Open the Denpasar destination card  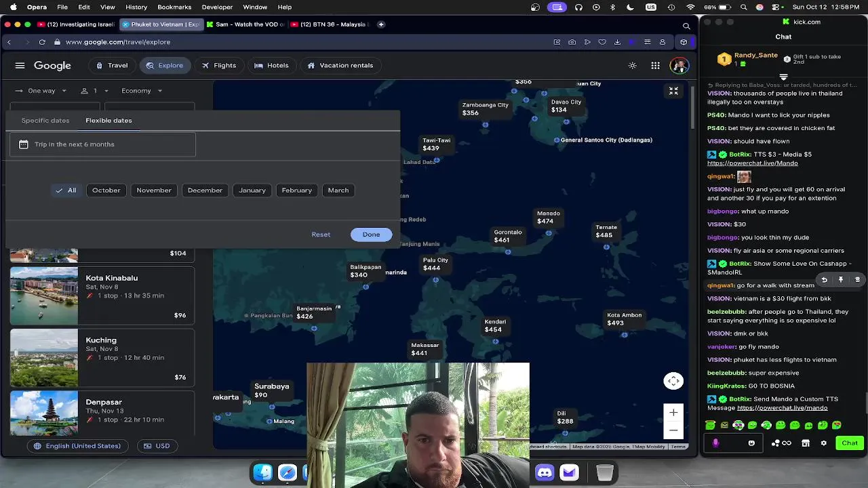[102, 413]
